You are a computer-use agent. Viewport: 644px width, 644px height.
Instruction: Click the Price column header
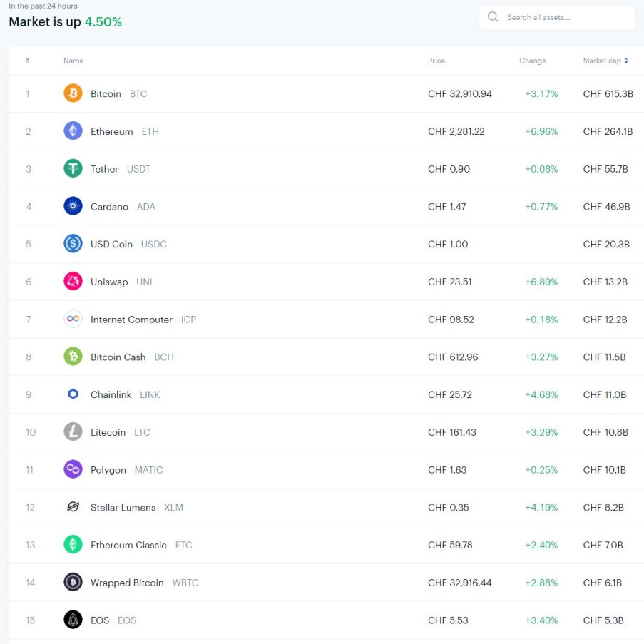click(436, 61)
